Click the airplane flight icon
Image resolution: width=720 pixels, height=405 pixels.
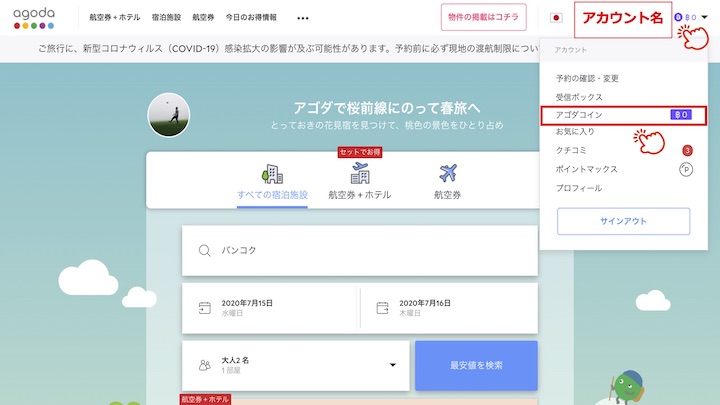(x=447, y=173)
